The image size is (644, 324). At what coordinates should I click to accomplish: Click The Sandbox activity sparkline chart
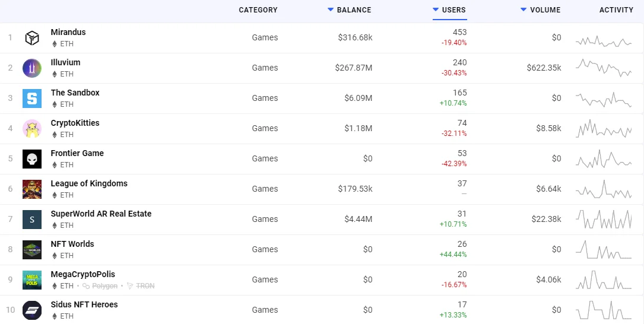coord(603,100)
